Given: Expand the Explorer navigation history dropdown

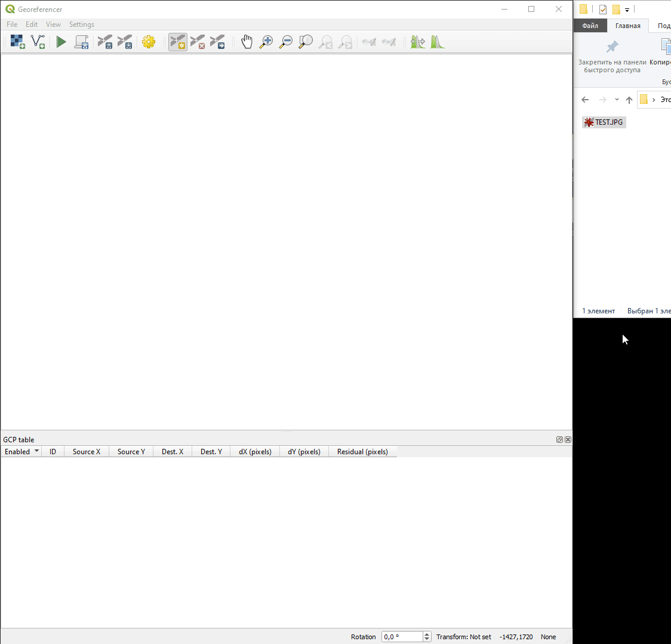Looking at the screenshot, I should (617, 99).
